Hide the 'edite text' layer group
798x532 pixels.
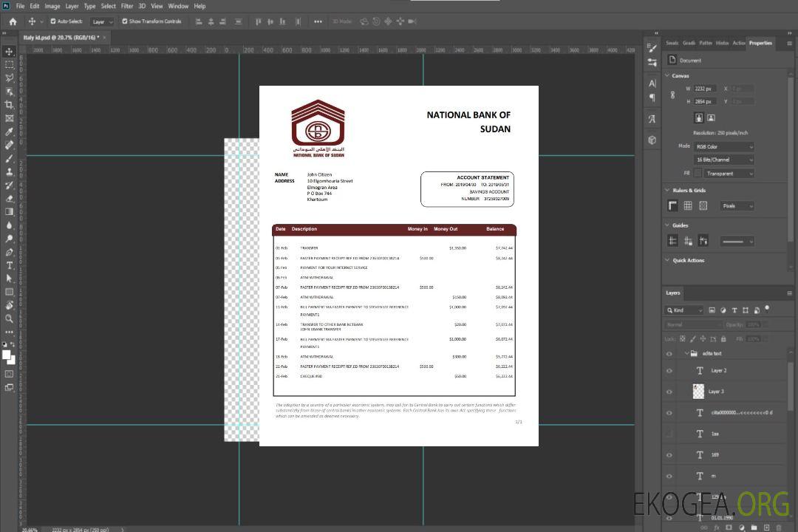pos(669,354)
